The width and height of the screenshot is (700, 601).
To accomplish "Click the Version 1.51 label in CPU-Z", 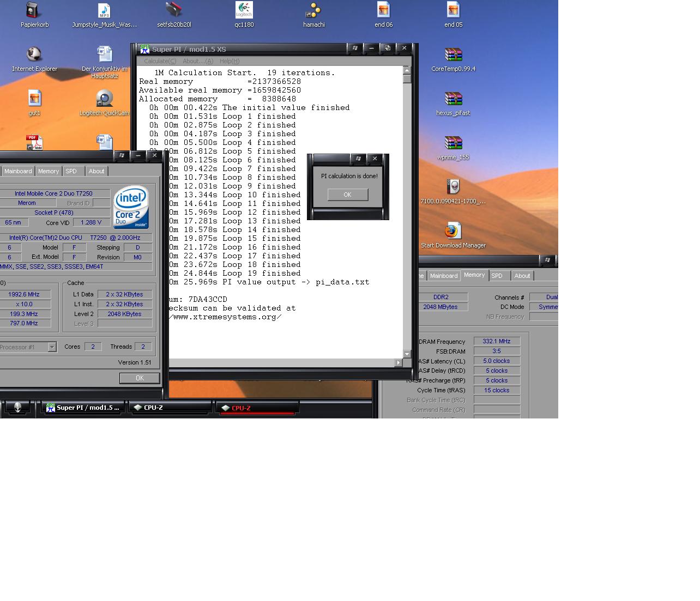I will click(x=135, y=362).
